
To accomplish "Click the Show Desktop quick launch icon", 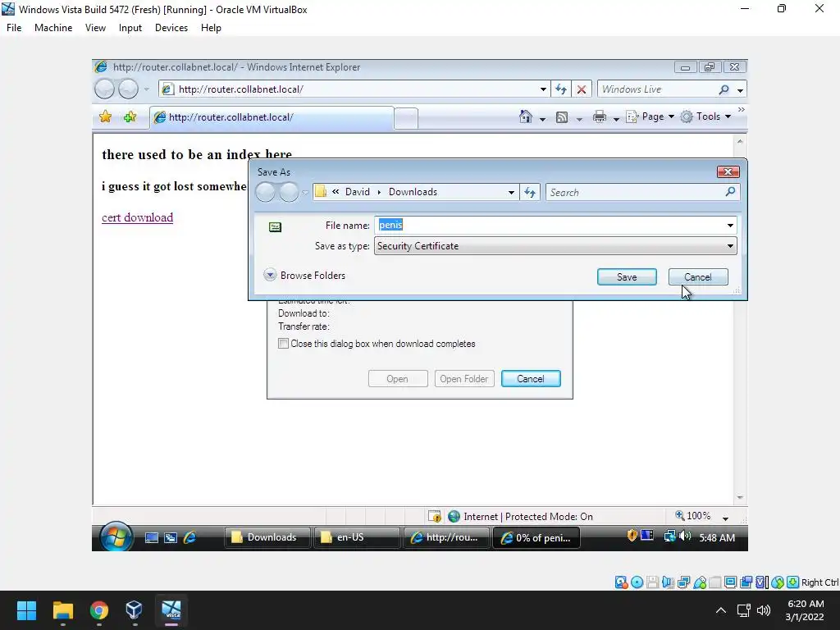I will [x=152, y=537].
